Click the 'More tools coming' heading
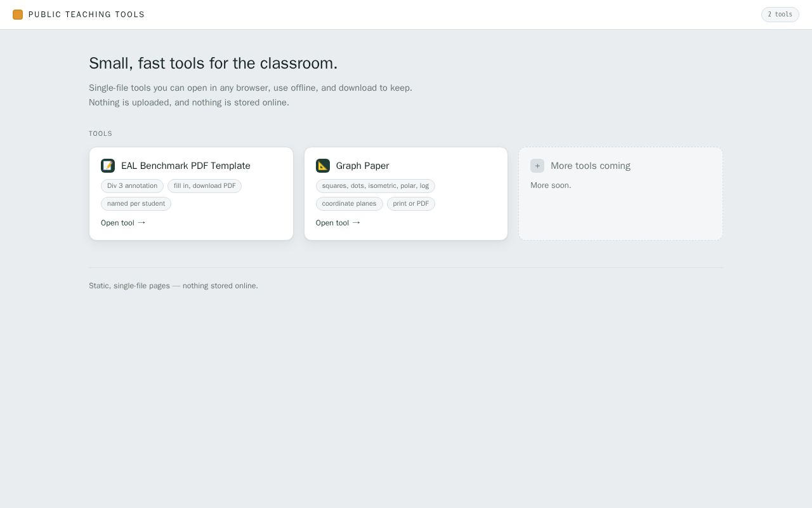812x508 pixels. pyautogui.click(x=591, y=166)
